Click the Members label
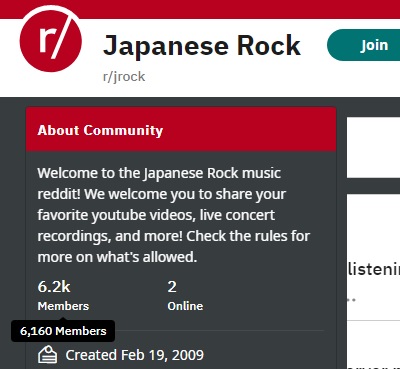Viewport: 400px width, 369px height. pos(63,306)
